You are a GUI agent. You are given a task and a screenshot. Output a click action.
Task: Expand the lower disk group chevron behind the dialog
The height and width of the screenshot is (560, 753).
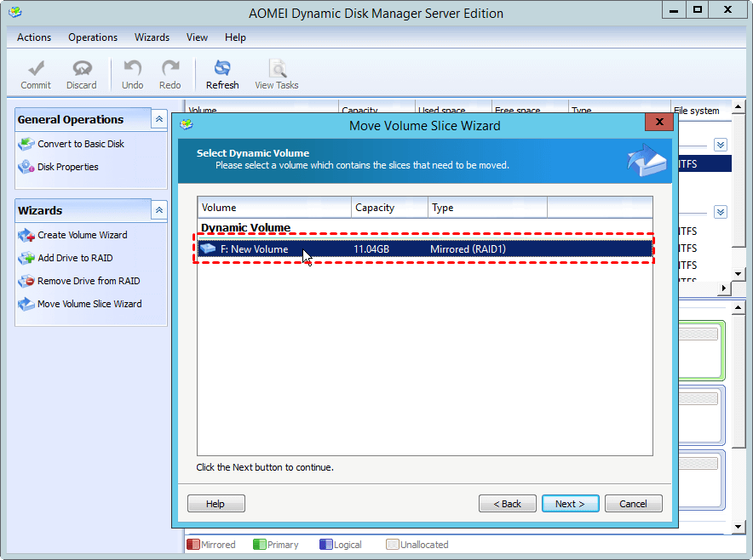coord(721,212)
